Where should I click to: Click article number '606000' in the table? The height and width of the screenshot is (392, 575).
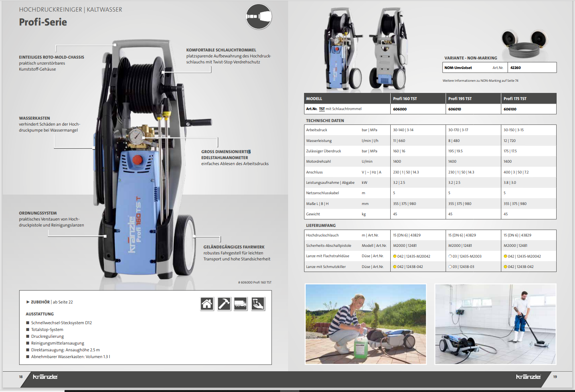(400, 109)
